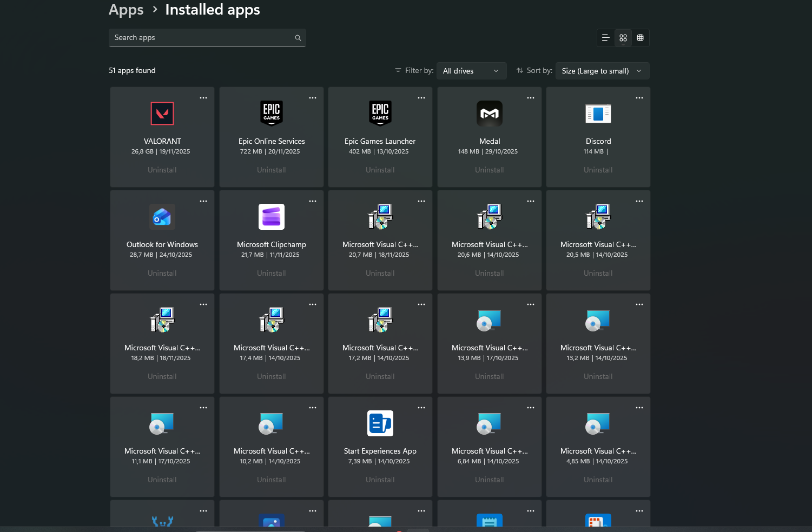Switch to grid view layout
812x532 pixels.
623,38
